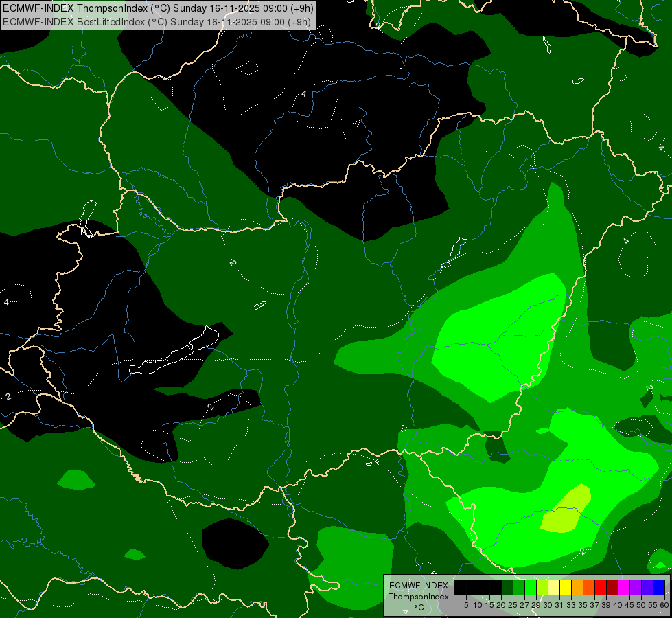Click the bright green 27–29 legend swatch

531,587
